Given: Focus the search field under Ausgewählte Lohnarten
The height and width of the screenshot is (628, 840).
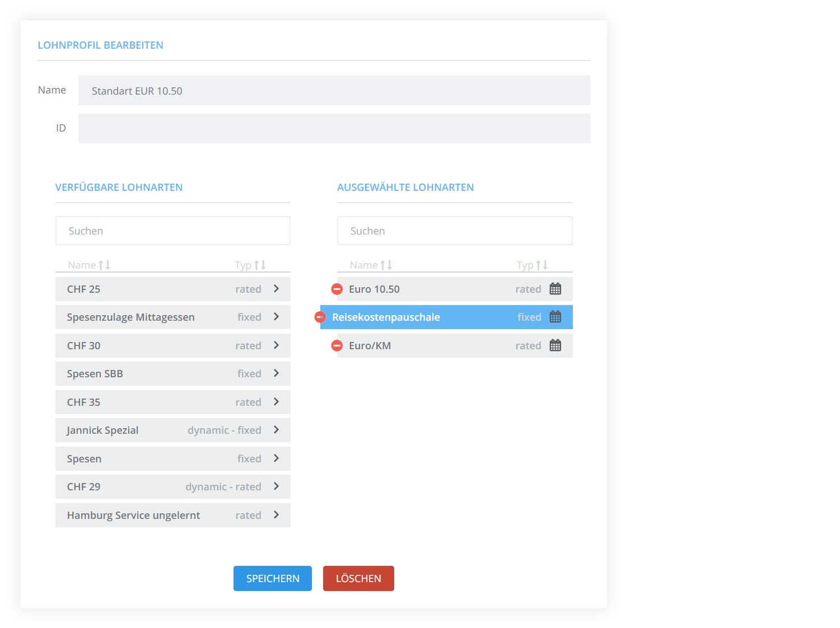Looking at the screenshot, I should click(x=454, y=231).
